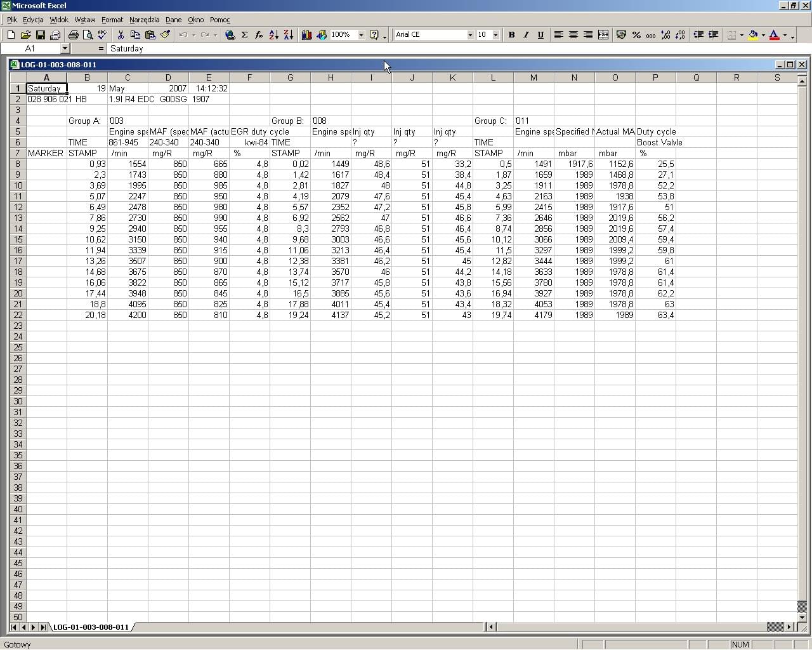Screen dimensions: 812x650
Task: Open the Widok menu
Action: click(59, 20)
